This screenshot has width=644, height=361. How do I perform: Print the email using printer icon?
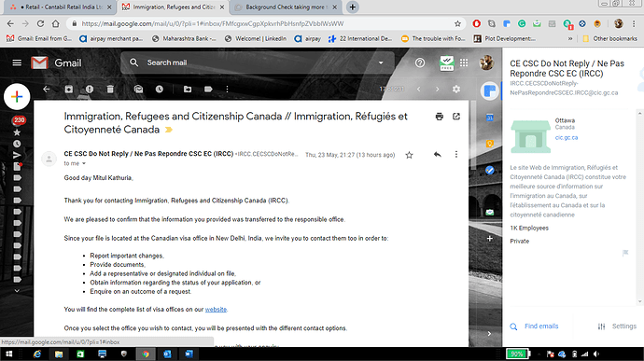point(440,117)
